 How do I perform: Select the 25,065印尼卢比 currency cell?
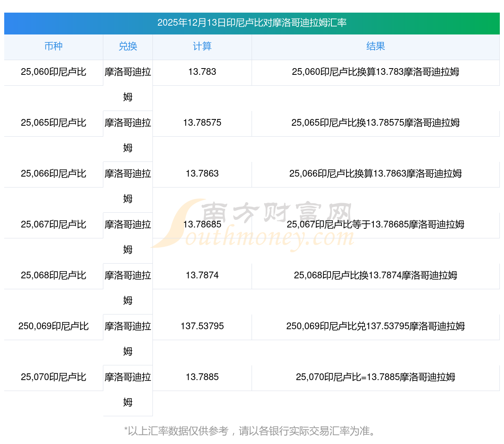coord(53,123)
